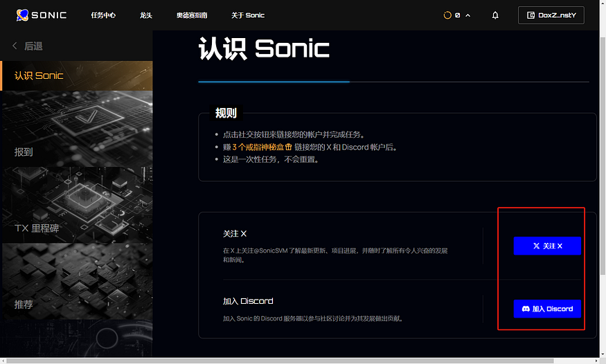Screen dimensions: 606x364
Task: Open the 任务中心 menu
Action: [x=103, y=15]
